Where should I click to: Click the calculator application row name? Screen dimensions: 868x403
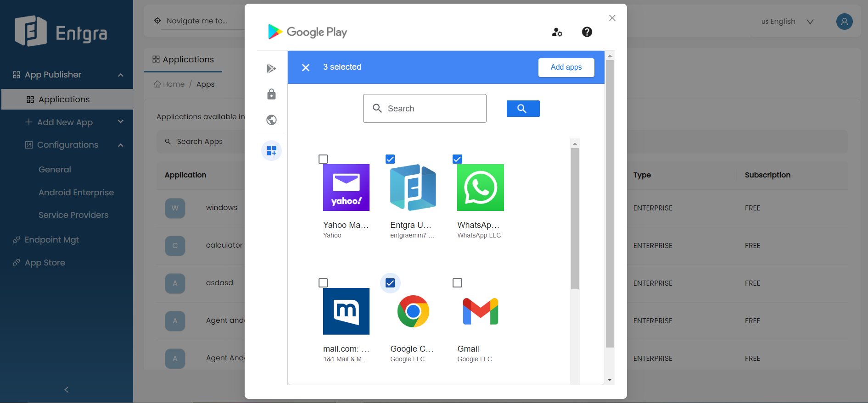coord(224,245)
